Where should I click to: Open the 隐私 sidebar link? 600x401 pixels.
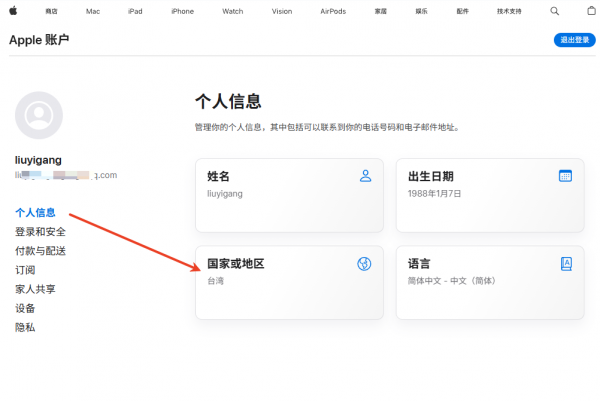(x=25, y=327)
